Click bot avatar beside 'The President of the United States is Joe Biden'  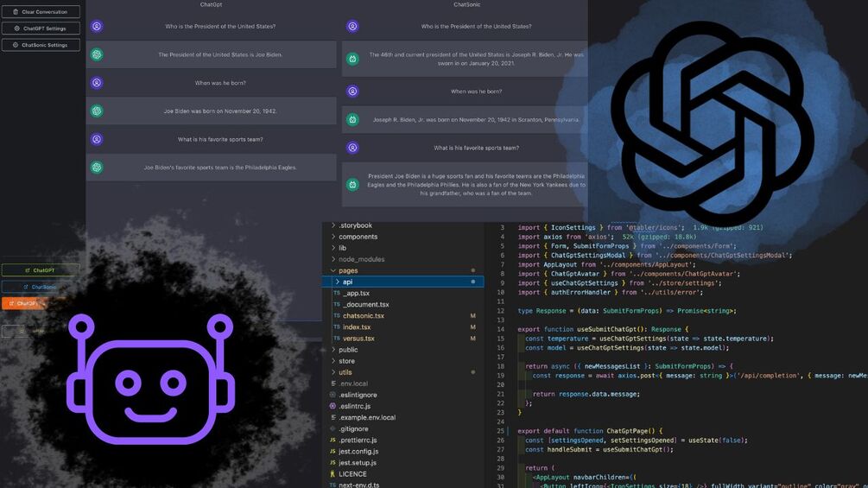[x=97, y=54]
